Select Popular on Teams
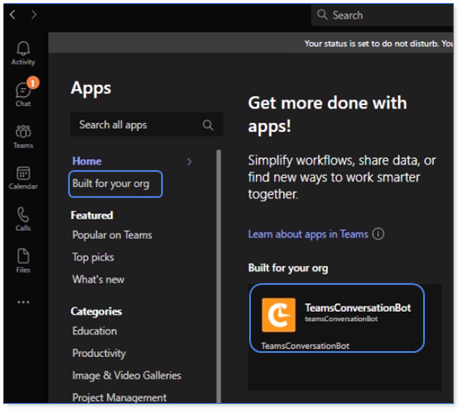The height and width of the screenshot is (413, 463). click(x=112, y=235)
